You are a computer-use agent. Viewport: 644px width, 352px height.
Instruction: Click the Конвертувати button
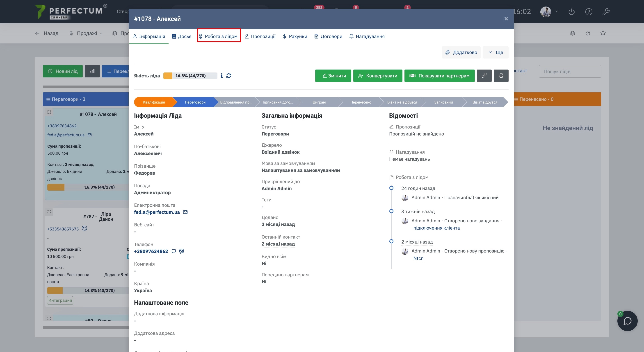click(x=378, y=76)
